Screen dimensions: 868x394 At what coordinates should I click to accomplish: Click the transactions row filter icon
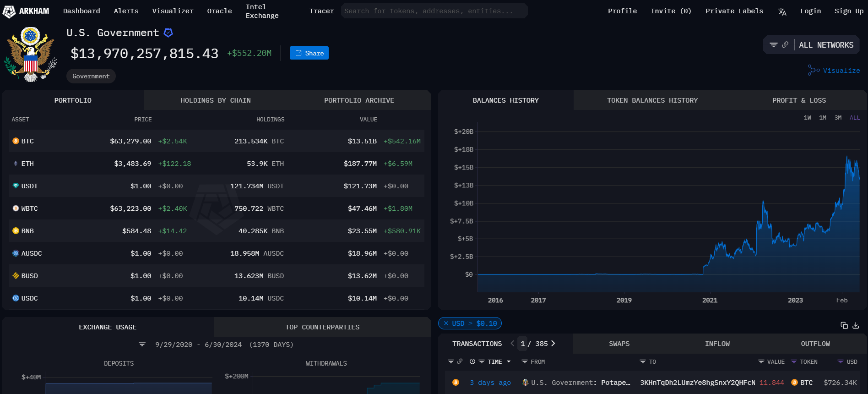coord(450,361)
